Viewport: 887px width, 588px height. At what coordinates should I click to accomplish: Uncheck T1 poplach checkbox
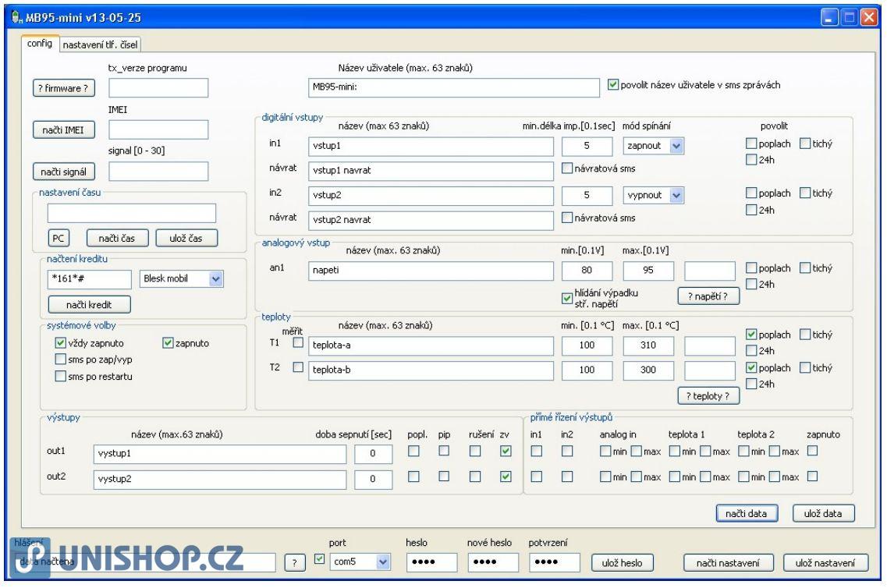point(751,334)
